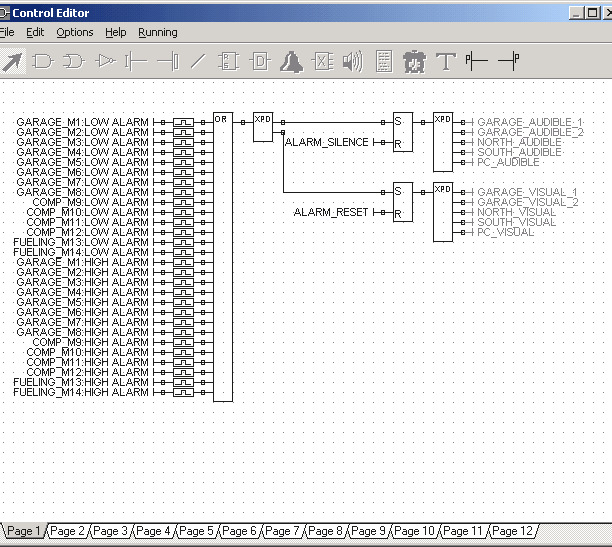612x547 pixels.
Task: Select the Page 1 tab
Action: [x=23, y=531]
